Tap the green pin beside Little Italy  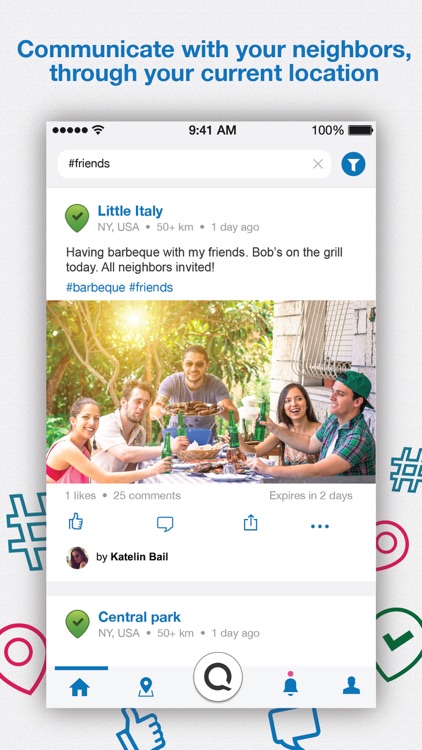77,218
